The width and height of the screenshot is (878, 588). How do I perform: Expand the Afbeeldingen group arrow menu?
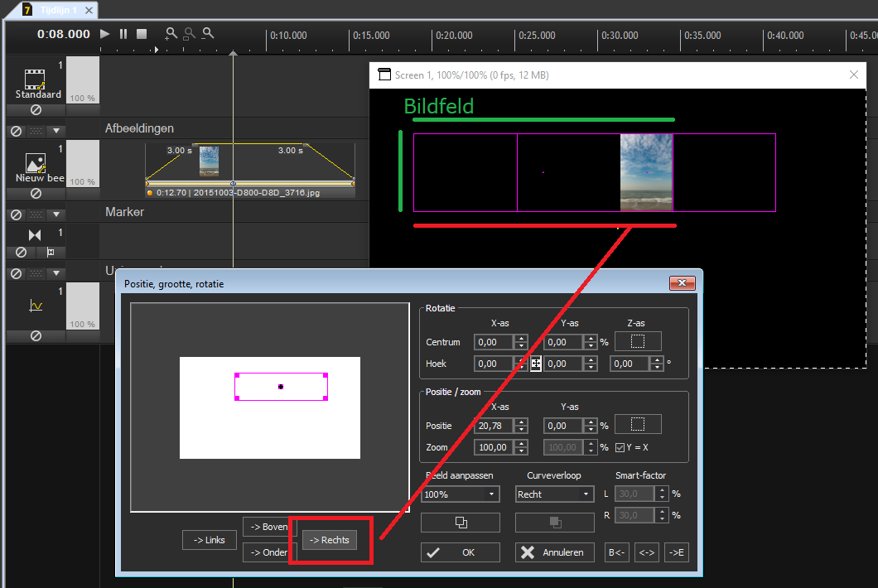pos(55,131)
